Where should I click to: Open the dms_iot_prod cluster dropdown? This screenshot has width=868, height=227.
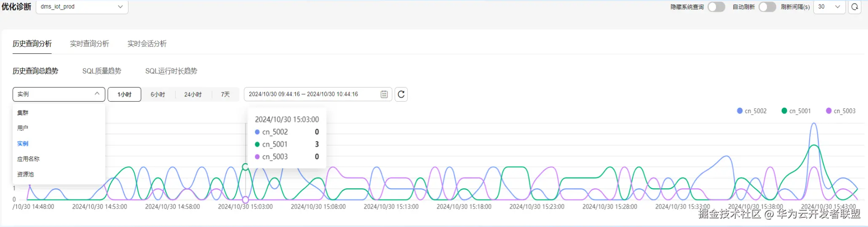[x=82, y=7]
